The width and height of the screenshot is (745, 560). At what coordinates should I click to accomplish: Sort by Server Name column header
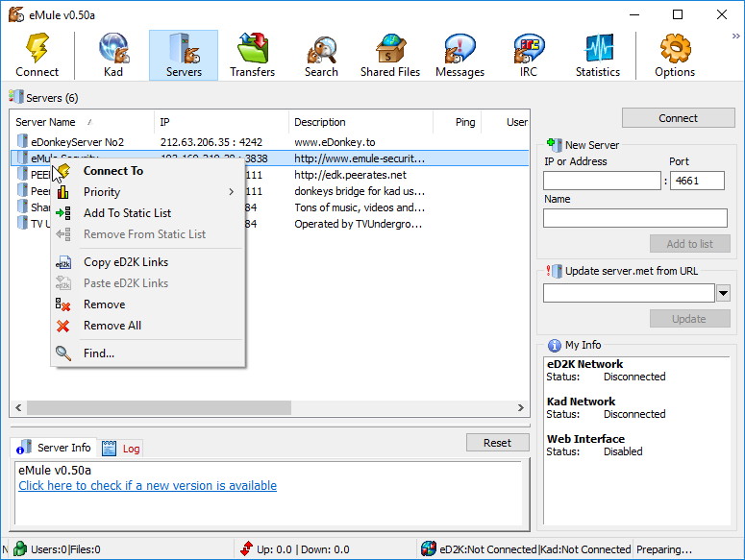tap(82, 122)
